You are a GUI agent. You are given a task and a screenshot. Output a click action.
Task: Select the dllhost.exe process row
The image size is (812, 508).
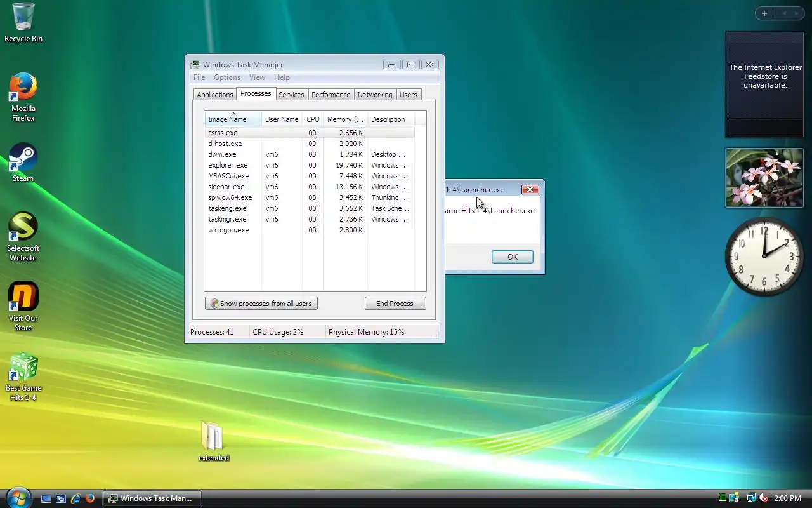310,144
